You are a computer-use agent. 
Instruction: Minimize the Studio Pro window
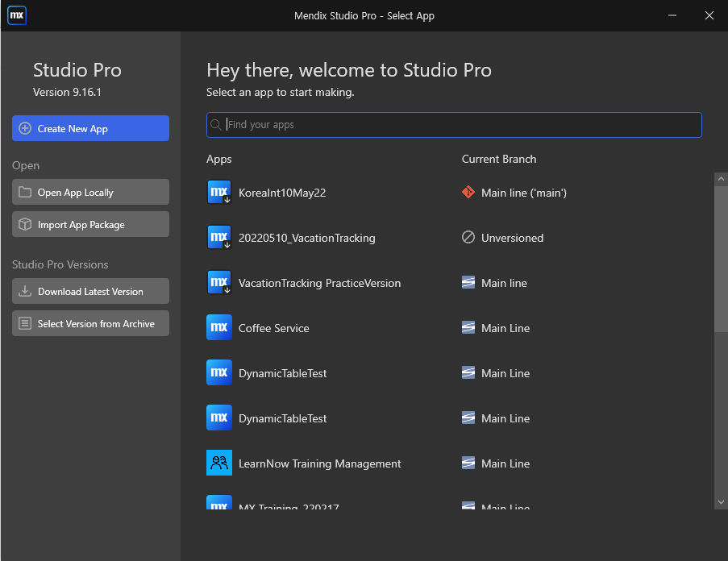[x=672, y=15]
